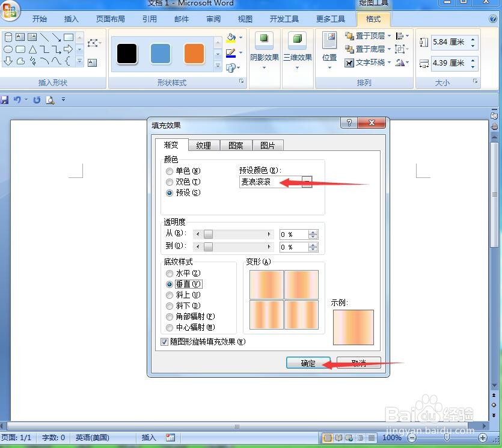Select the rounded rectangle shape
502x448 pixels.
20,49
